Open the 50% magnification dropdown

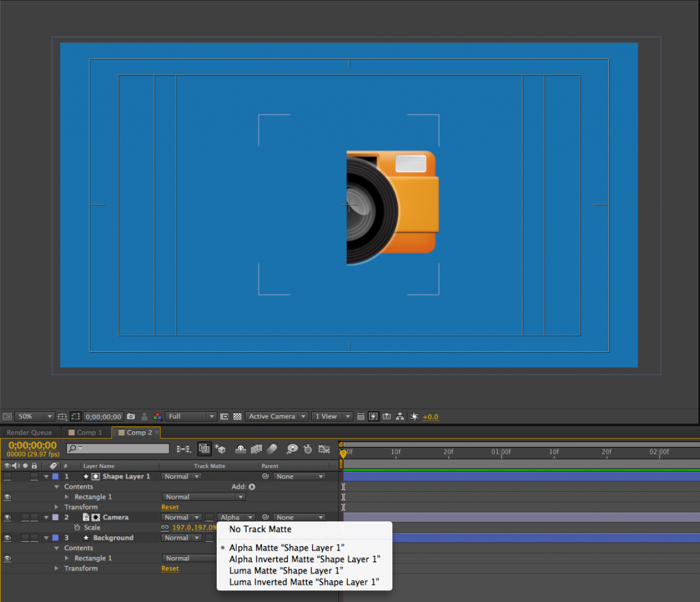[34, 416]
